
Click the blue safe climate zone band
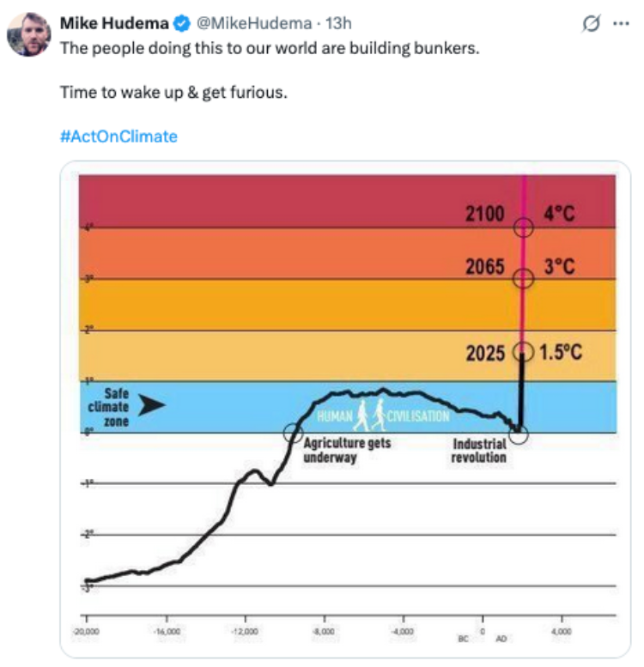[x=347, y=407]
